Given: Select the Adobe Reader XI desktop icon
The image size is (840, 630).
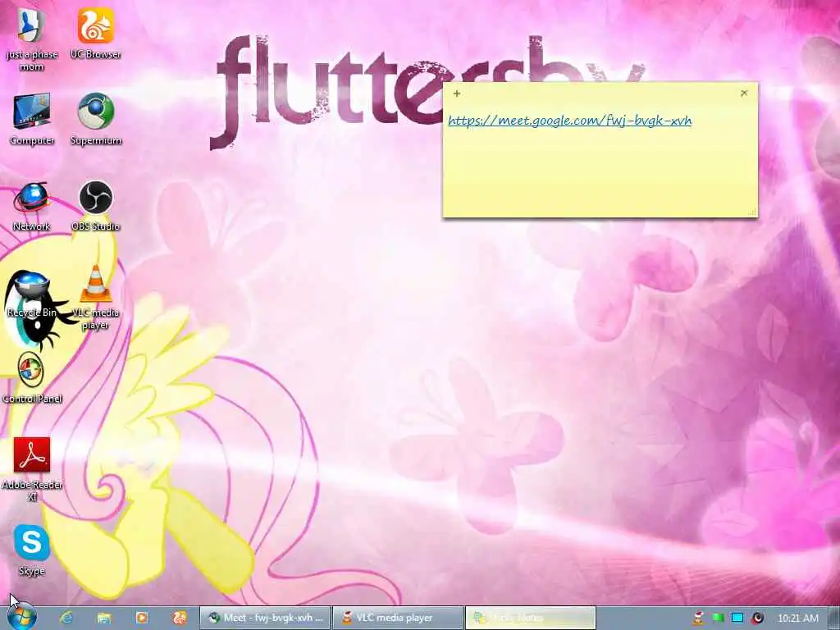Looking at the screenshot, I should coord(32,469).
